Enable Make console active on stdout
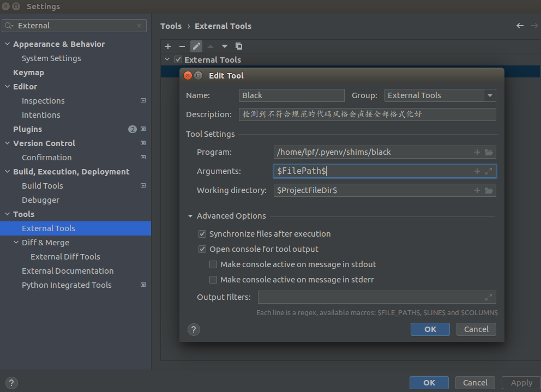Viewport: 541px width, 392px height. [x=213, y=264]
